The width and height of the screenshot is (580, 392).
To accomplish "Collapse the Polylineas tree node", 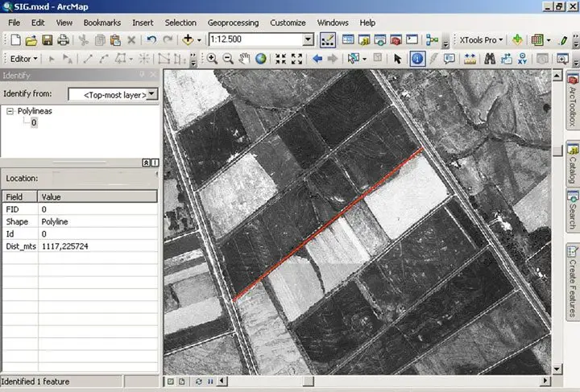I will pyautogui.click(x=10, y=111).
